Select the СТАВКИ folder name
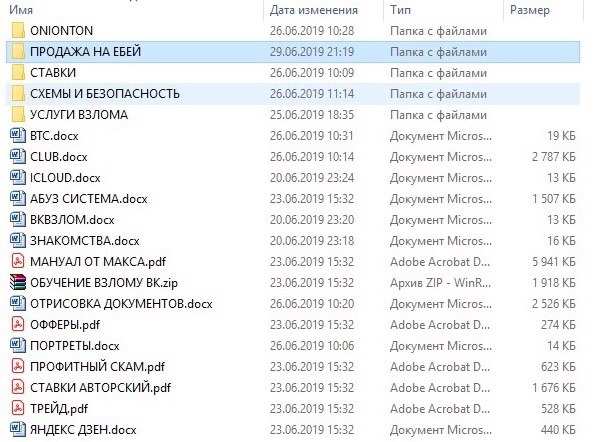The image size is (602, 442). (53, 73)
